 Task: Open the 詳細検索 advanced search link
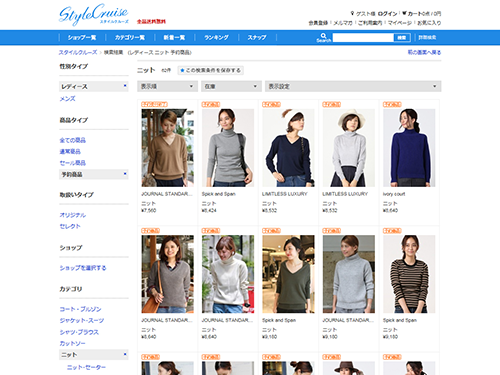pos(427,37)
